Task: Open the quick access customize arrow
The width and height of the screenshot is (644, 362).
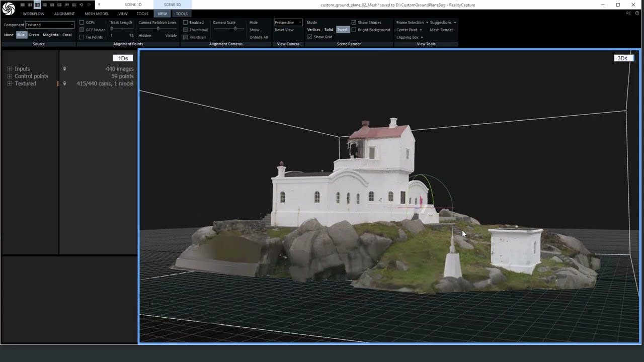Action: [x=99, y=5]
